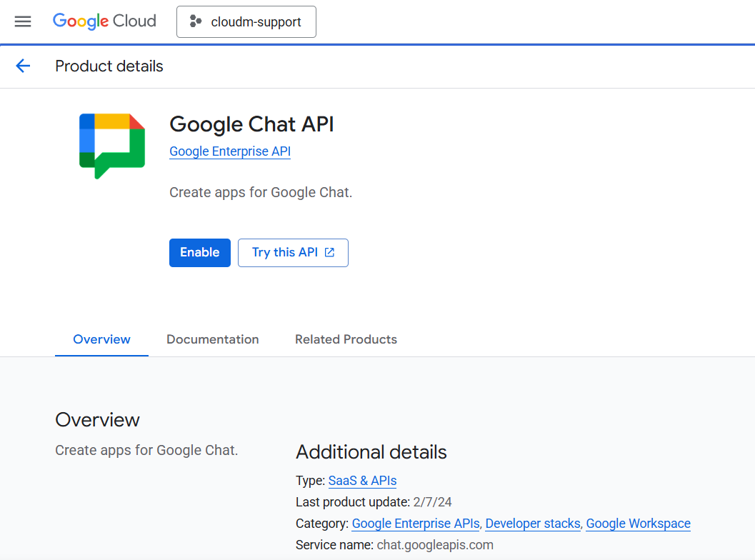The width and height of the screenshot is (755, 560).
Task: Open the Google Workspace category link
Action: 638,524
